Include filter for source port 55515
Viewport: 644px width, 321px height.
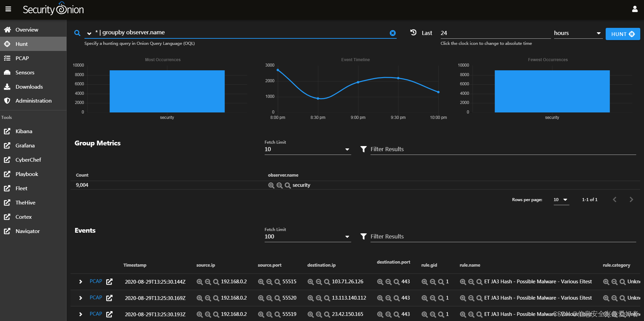pyautogui.click(x=261, y=282)
